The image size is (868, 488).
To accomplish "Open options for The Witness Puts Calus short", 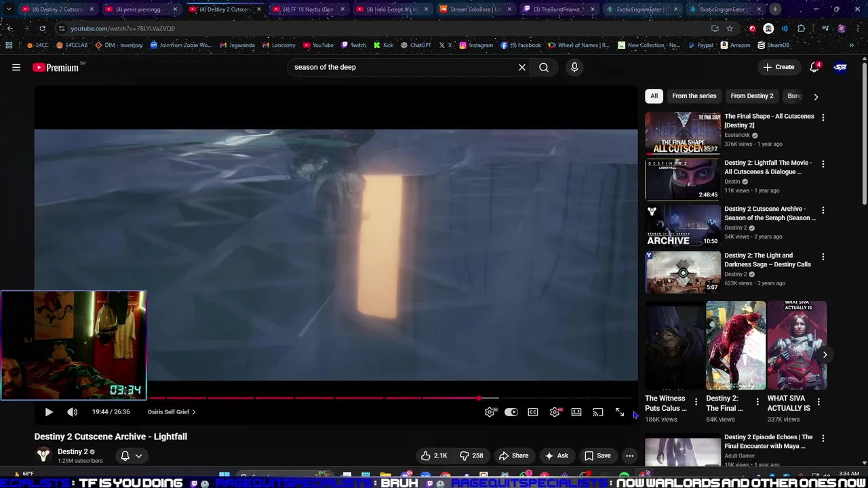I will pyautogui.click(x=696, y=402).
